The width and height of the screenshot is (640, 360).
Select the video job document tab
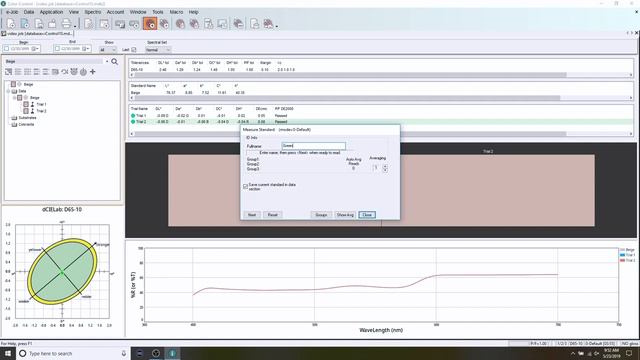coord(38,33)
